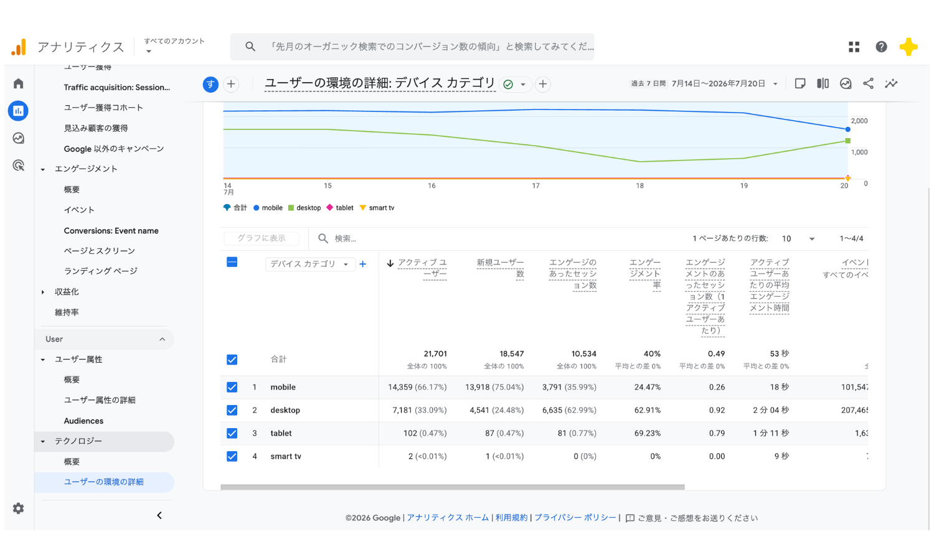Add filter with plus next to title
This screenshot has height=560, width=934.
point(543,84)
